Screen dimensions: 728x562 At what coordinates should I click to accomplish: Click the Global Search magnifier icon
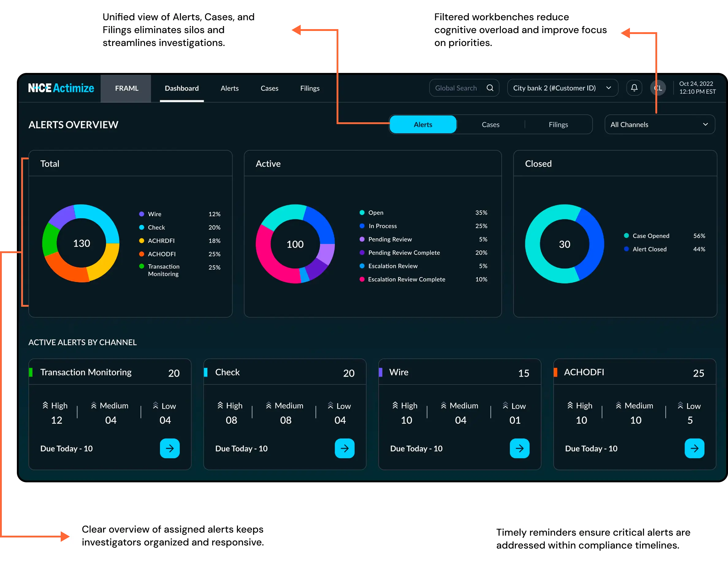click(x=490, y=88)
